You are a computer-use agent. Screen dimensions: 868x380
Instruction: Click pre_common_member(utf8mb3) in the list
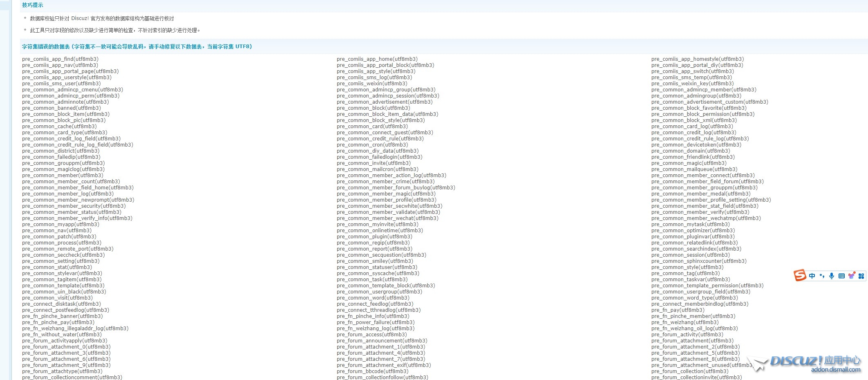tap(63, 176)
